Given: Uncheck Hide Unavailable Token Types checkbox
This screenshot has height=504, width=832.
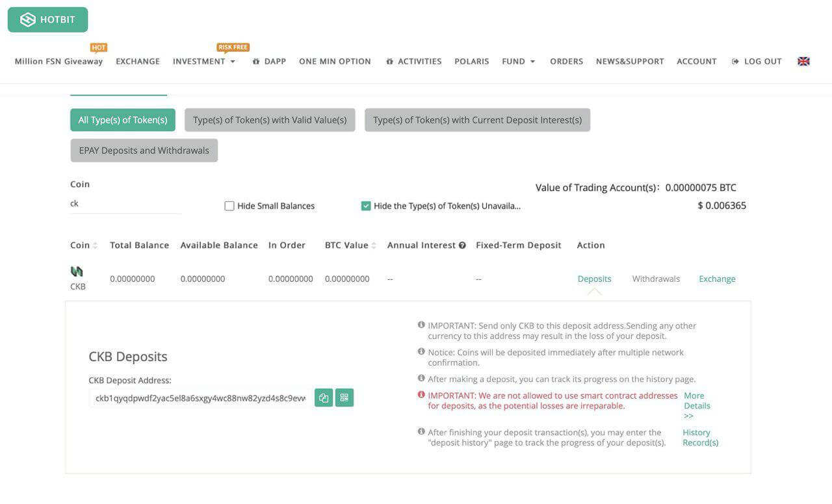Looking at the screenshot, I should tap(366, 206).
